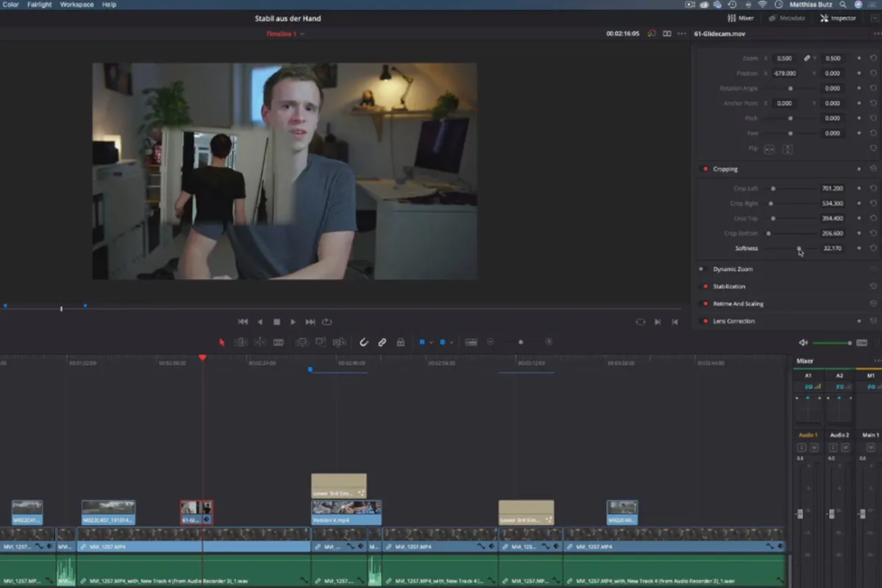Viewport: 882px width, 588px height.
Task: Toggle Retime And Scaling enable dot
Action: pos(706,304)
